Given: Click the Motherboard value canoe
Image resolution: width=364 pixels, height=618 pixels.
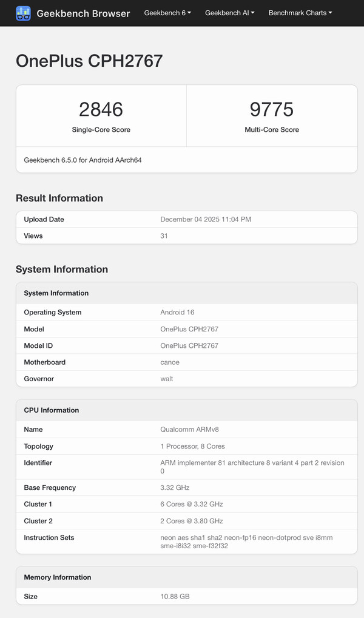Looking at the screenshot, I should [x=169, y=362].
